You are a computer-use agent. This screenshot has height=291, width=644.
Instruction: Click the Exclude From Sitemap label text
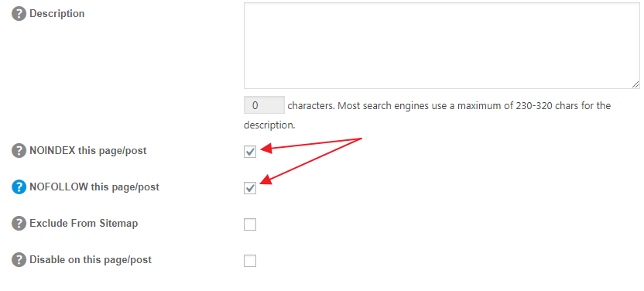(x=84, y=224)
